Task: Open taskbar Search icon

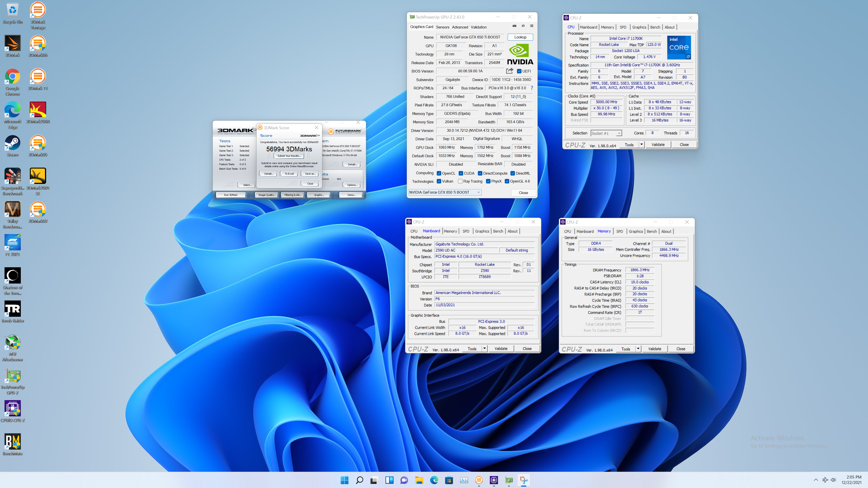Action: coord(359,480)
